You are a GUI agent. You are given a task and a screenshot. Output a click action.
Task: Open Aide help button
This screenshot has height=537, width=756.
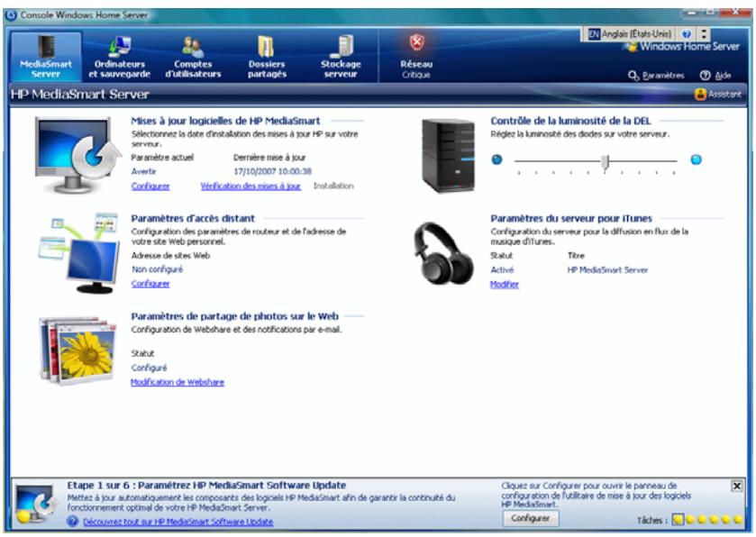click(x=715, y=75)
